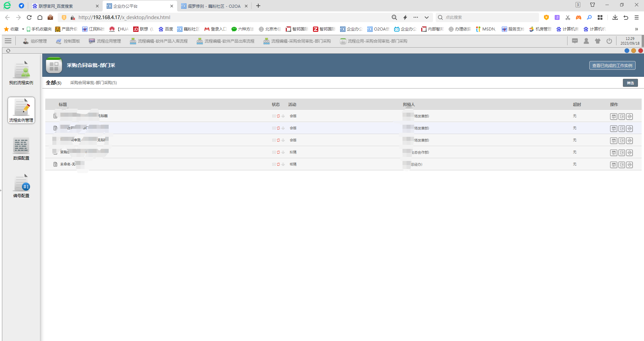
Task: Click the first action icon in 总经办 row
Action: coord(613,165)
